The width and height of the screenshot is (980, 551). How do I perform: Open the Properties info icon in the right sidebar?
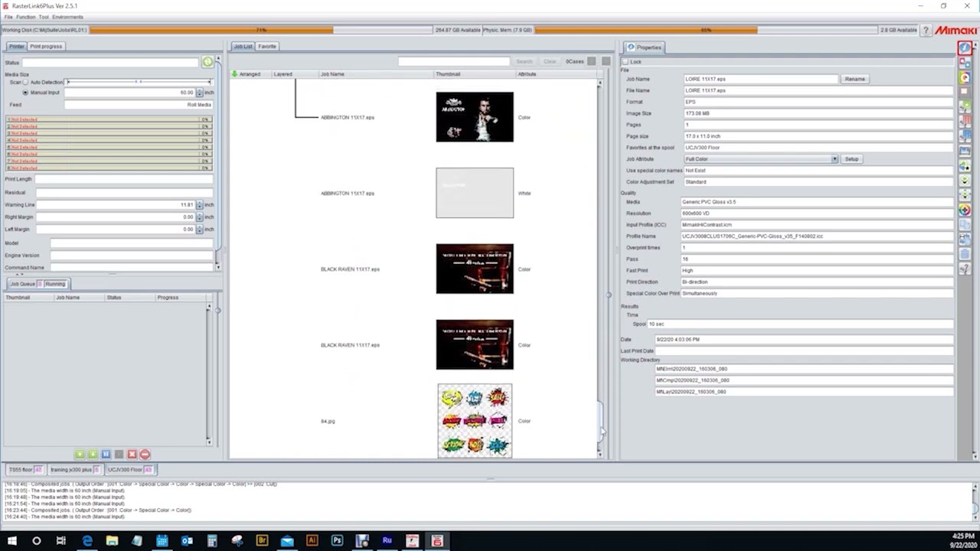coord(965,47)
